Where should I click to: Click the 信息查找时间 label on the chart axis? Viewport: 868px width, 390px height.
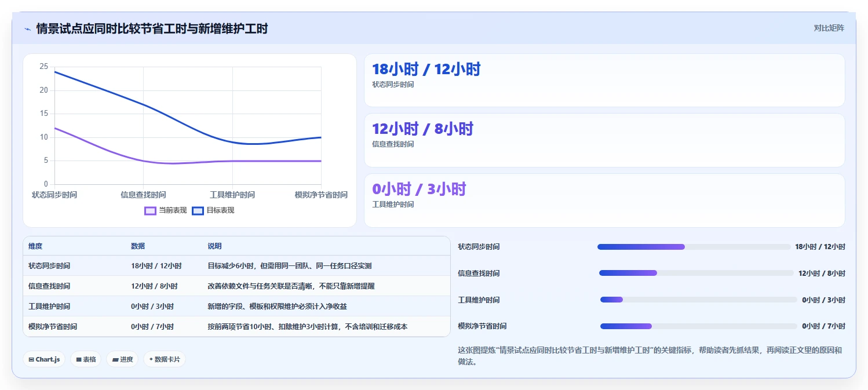point(143,195)
